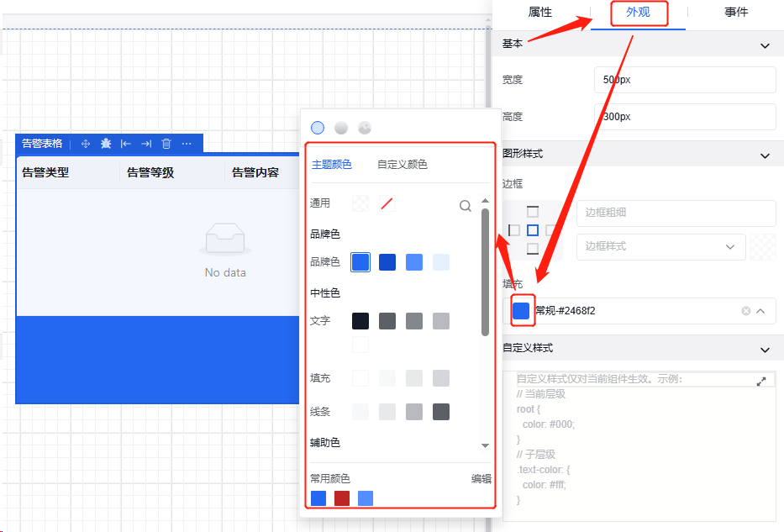This screenshot has height=532, width=784.
Task: Open the more options ellipsis on 告警表格 toolbar
Action: coord(187,144)
